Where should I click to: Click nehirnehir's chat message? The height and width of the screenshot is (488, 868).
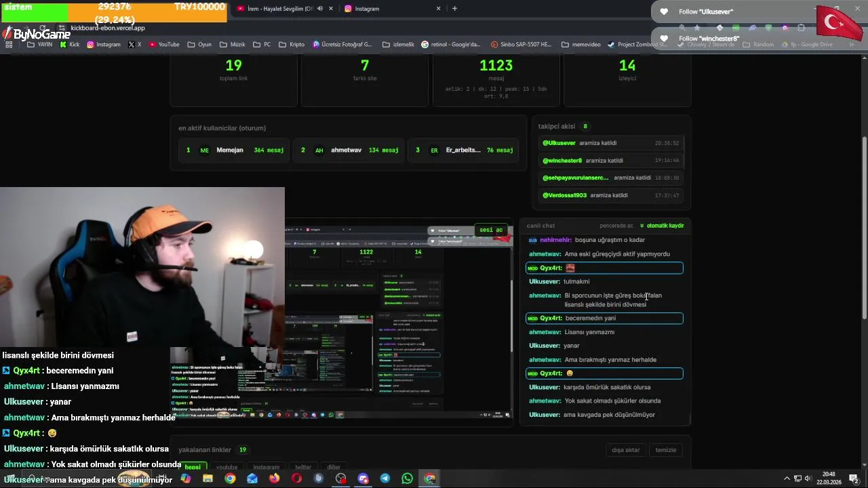(x=604, y=240)
